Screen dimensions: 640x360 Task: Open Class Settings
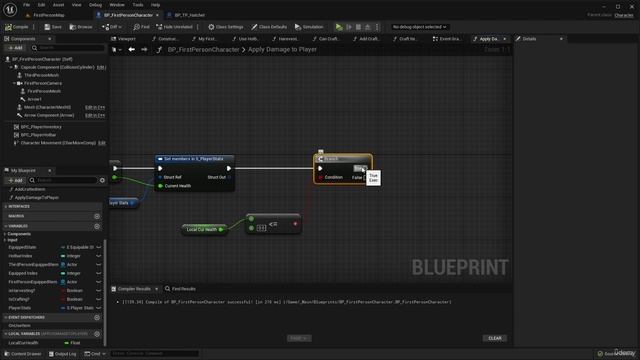pyautogui.click(x=226, y=27)
